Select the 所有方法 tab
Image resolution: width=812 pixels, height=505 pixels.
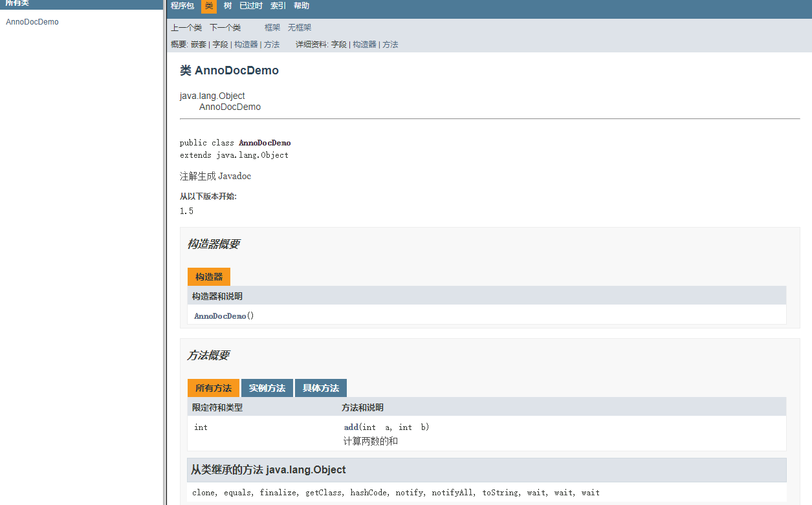pos(214,388)
